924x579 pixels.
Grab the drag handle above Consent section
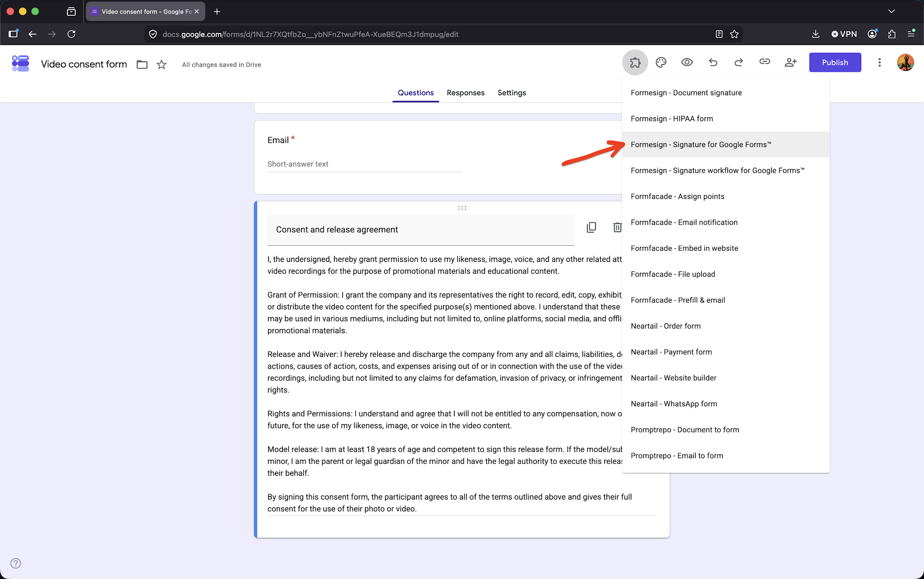point(462,208)
